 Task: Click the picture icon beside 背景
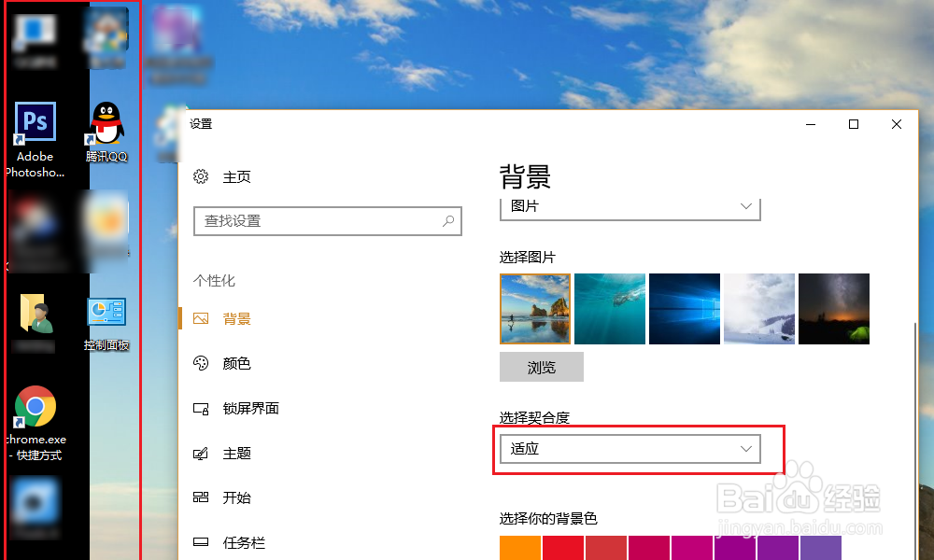click(201, 318)
